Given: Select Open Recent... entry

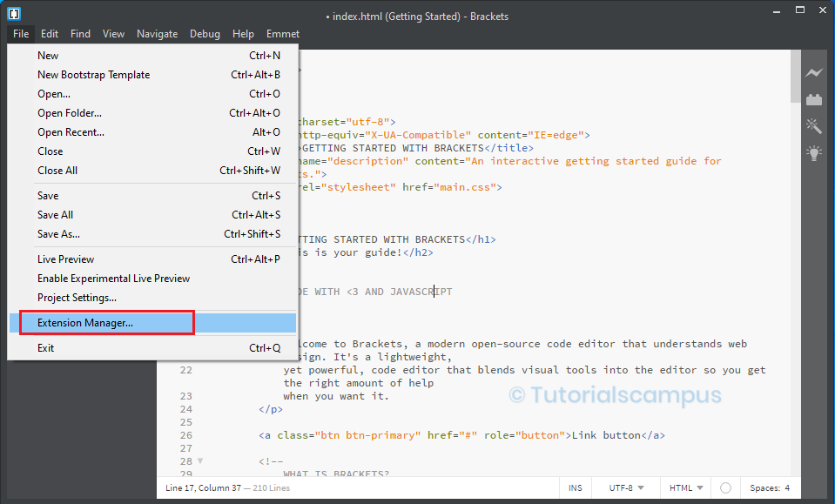Looking at the screenshot, I should 153,132.
